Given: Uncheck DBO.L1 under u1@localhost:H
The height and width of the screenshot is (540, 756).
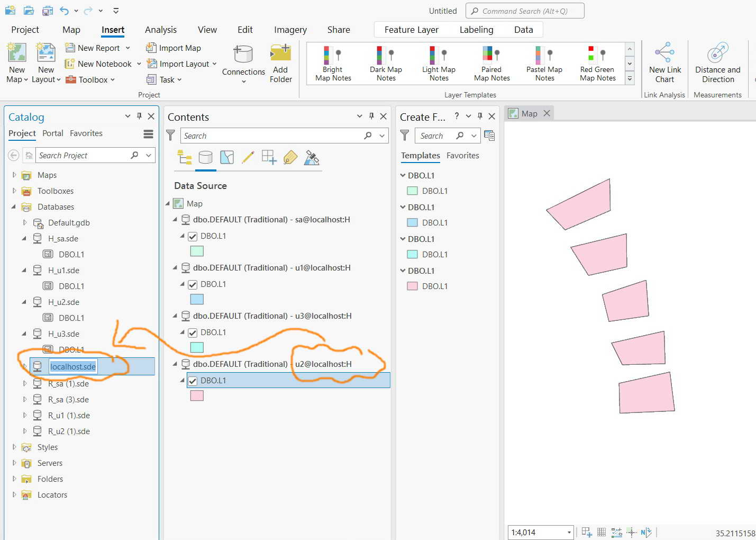Looking at the screenshot, I should (193, 285).
